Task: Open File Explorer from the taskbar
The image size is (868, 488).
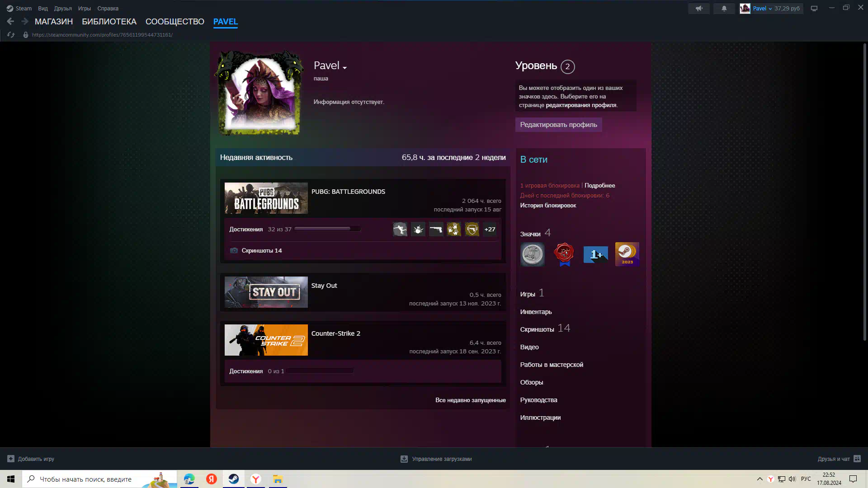Action: pyautogui.click(x=278, y=479)
